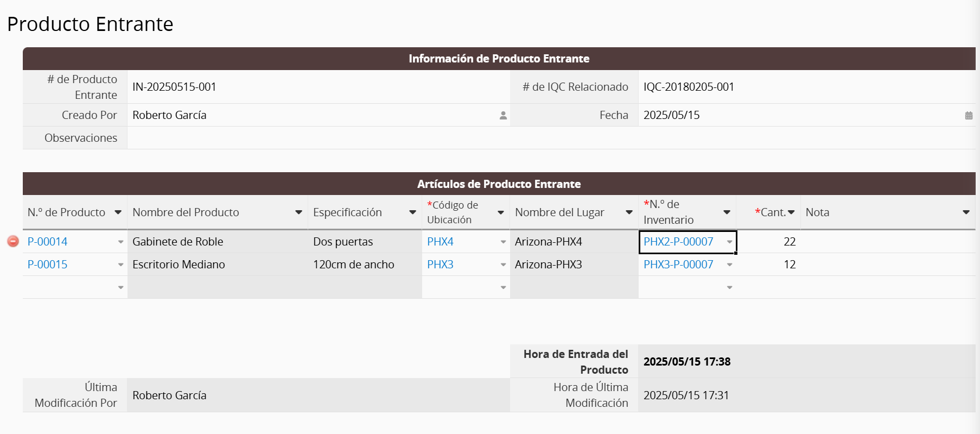Open location link PHX4
Image resolution: width=980 pixels, height=434 pixels.
440,242
